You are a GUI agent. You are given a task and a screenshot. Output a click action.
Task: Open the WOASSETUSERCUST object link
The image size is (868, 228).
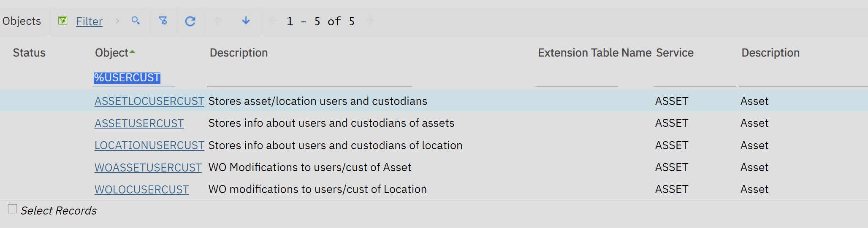(x=148, y=168)
